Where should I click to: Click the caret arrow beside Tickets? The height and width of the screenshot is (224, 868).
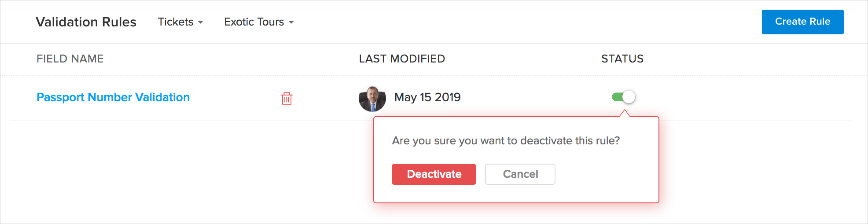(201, 22)
